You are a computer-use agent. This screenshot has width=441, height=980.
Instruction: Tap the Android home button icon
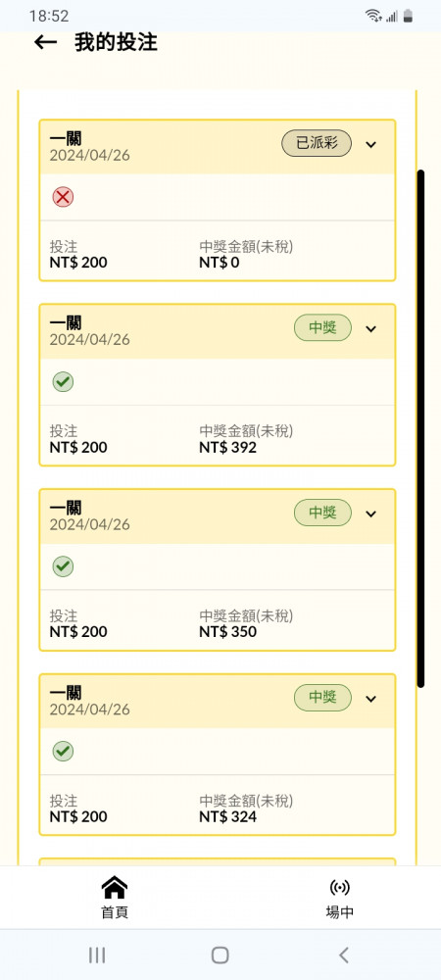pyautogui.click(x=220, y=955)
